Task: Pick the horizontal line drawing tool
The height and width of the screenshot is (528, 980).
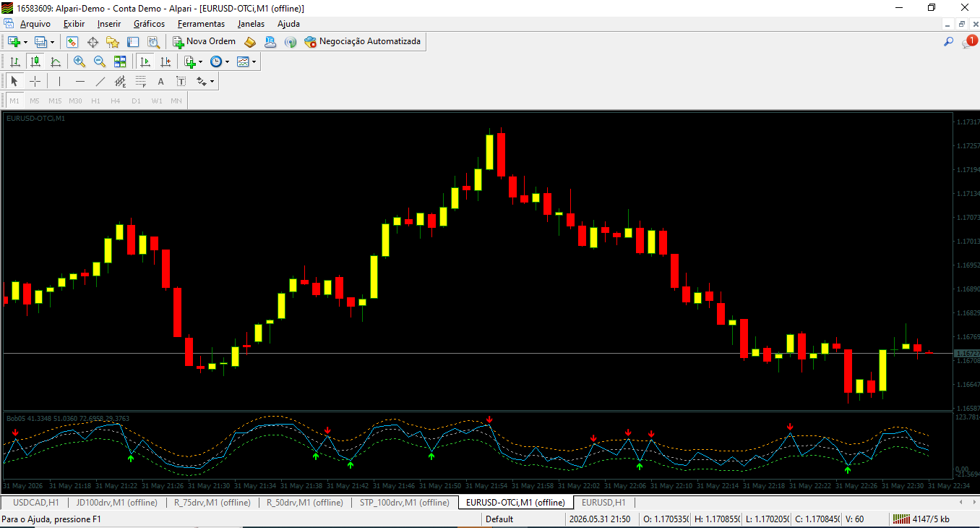Action: (79, 81)
